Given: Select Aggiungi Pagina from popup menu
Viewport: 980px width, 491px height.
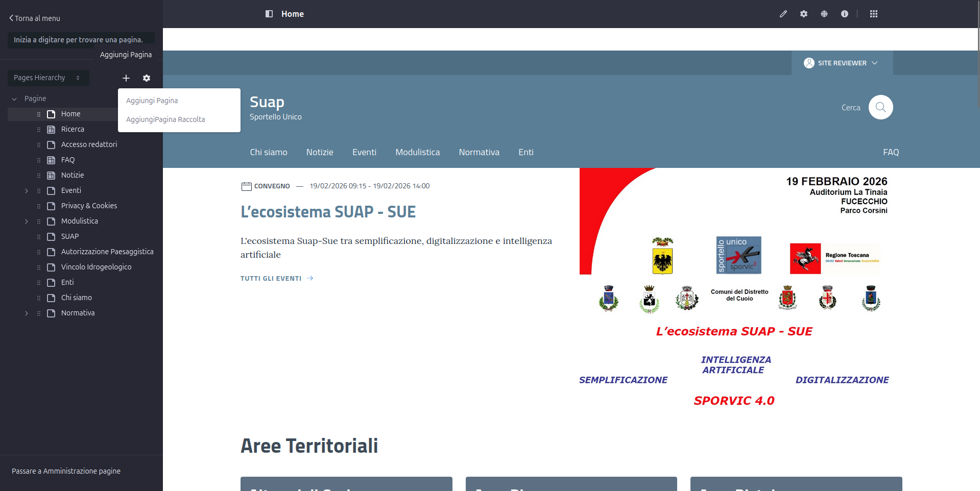Looking at the screenshot, I should [x=152, y=101].
